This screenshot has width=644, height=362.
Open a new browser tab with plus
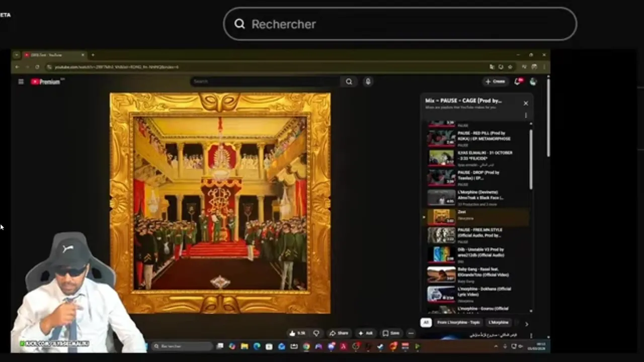(93, 55)
